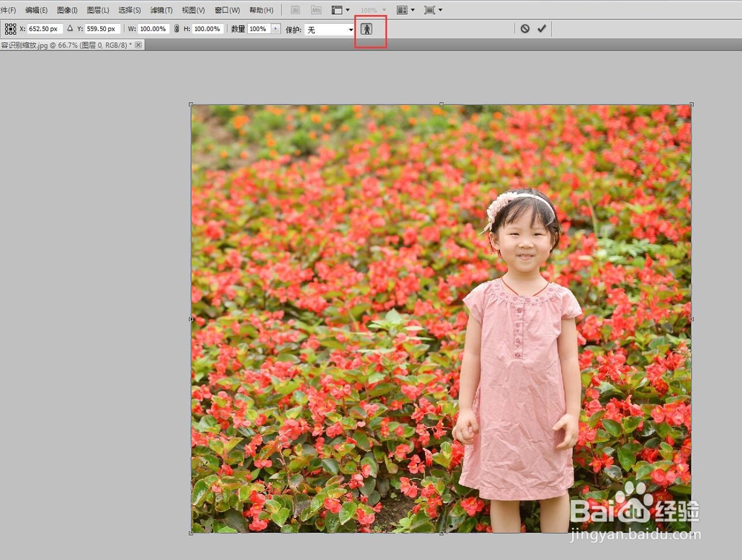Click the 数量 amount slider arrow
Image resolution: width=742 pixels, height=560 pixels.
(x=276, y=29)
